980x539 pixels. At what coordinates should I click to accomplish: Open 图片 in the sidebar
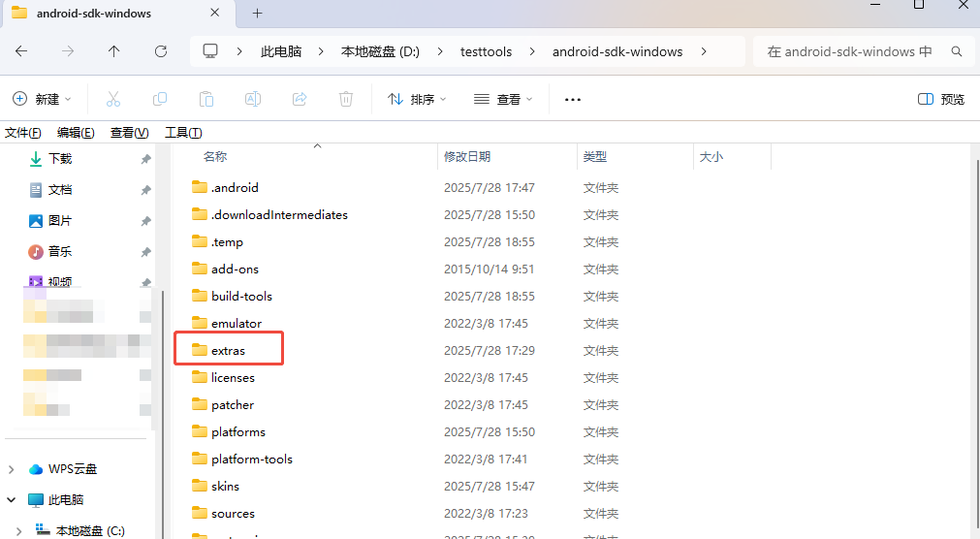pyautogui.click(x=60, y=221)
